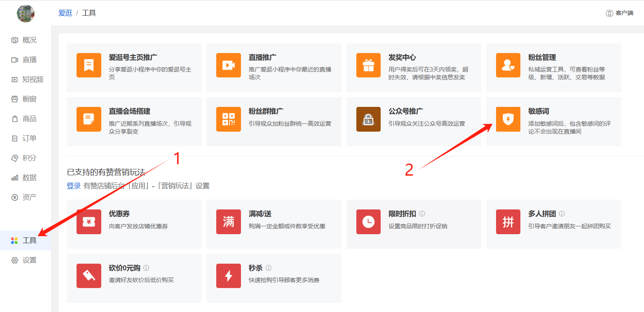The width and height of the screenshot is (644, 312).
Task: Click the 敏感词 shield icon
Action: click(x=508, y=119)
